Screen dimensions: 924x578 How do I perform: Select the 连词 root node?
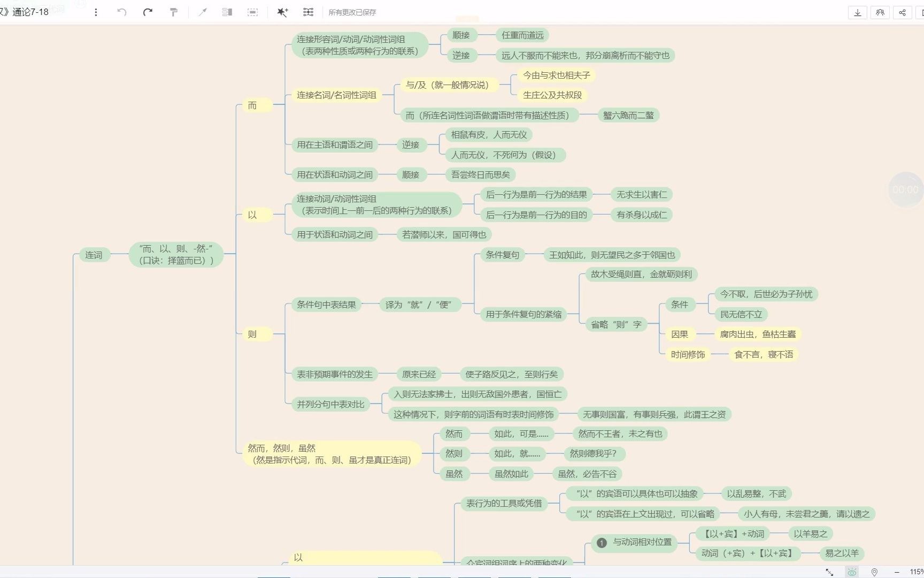pyautogui.click(x=94, y=255)
